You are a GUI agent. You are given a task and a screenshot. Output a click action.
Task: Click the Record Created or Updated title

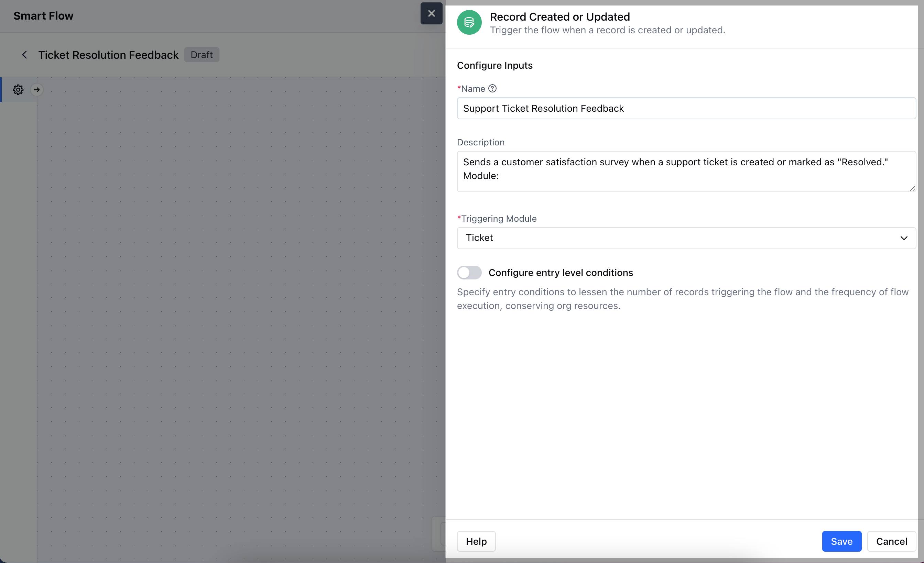pos(560,16)
